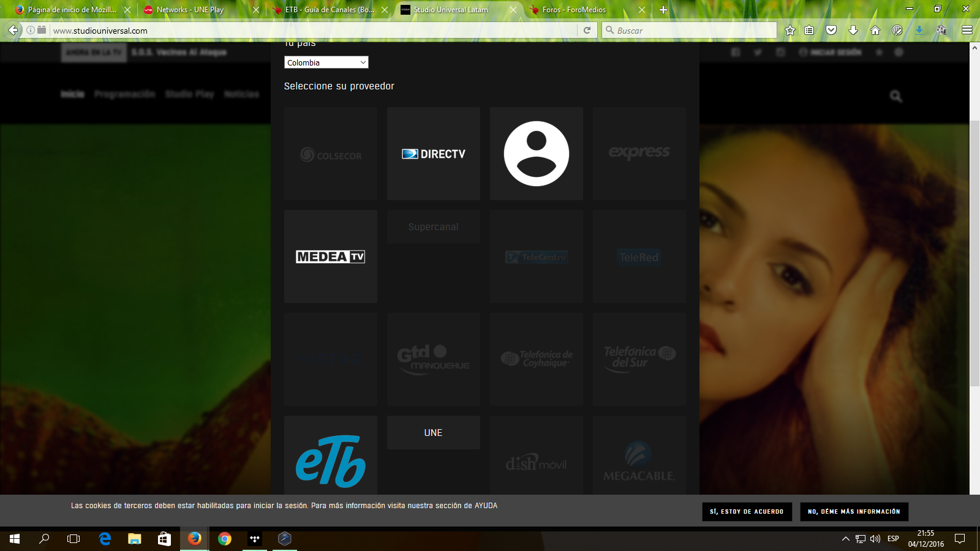This screenshot has height=551, width=980.
Task: Show hidden system tray icons chevron
Action: 845,539
